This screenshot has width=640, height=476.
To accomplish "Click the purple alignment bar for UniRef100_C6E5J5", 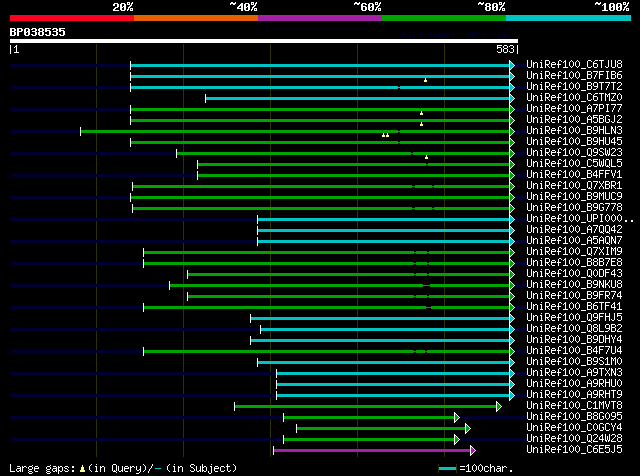I will click(371, 451).
